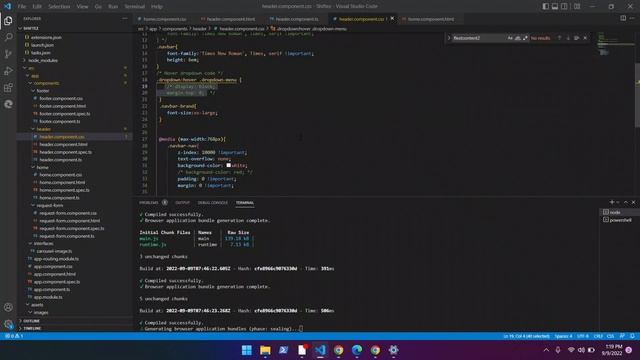The image size is (640, 360).
Task: Open the Edge browser tools icon in activity bar
Action: [x=8, y=104]
